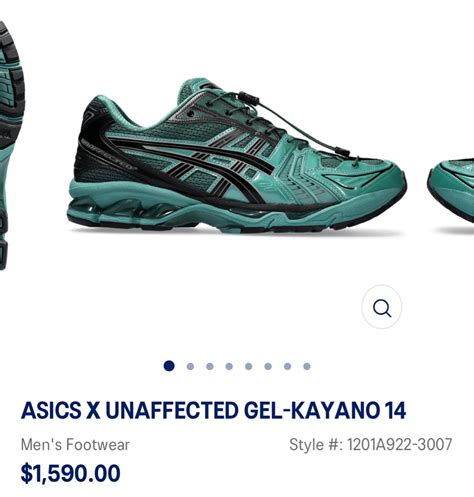
Task: Jump to the third carousel dot
Action: coord(210,366)
